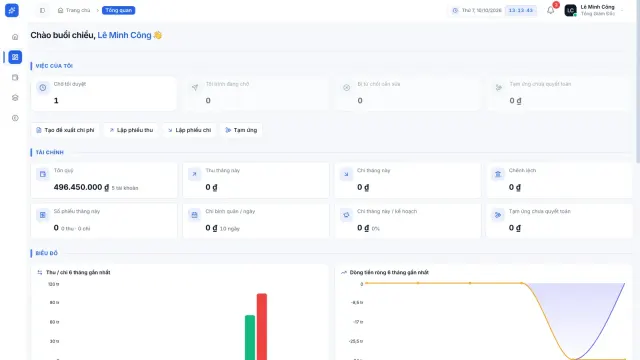Screen dimensions: 640x360
Task: Open the Chờ tôi duyệt card
Action: coord(104,93)
